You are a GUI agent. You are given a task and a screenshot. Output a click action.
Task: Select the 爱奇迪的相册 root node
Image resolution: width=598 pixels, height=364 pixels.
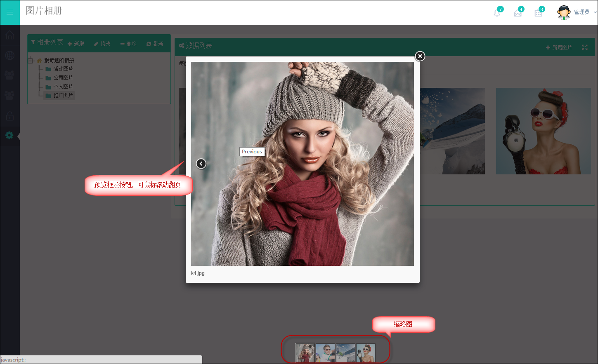click(59, 60)
